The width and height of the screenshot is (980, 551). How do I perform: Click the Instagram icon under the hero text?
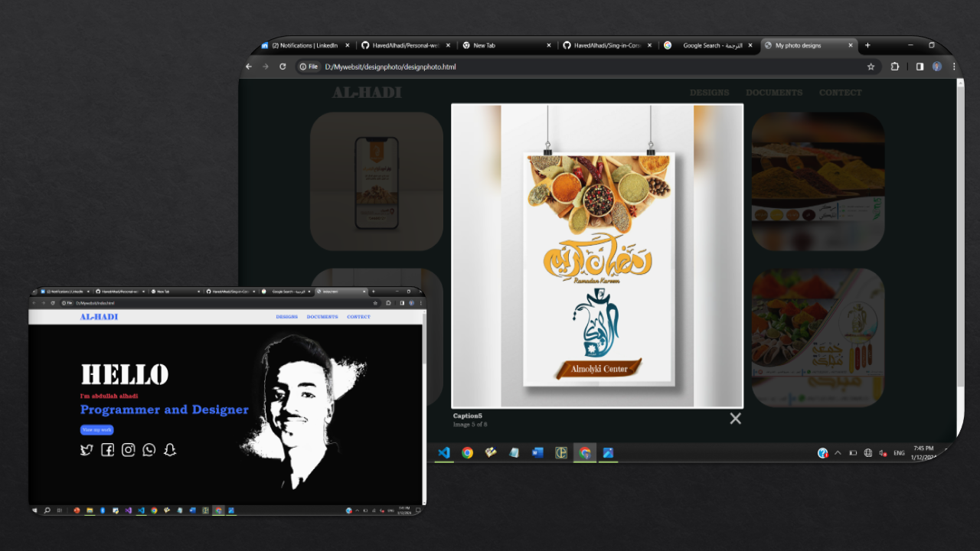click(x=129, y=450)
